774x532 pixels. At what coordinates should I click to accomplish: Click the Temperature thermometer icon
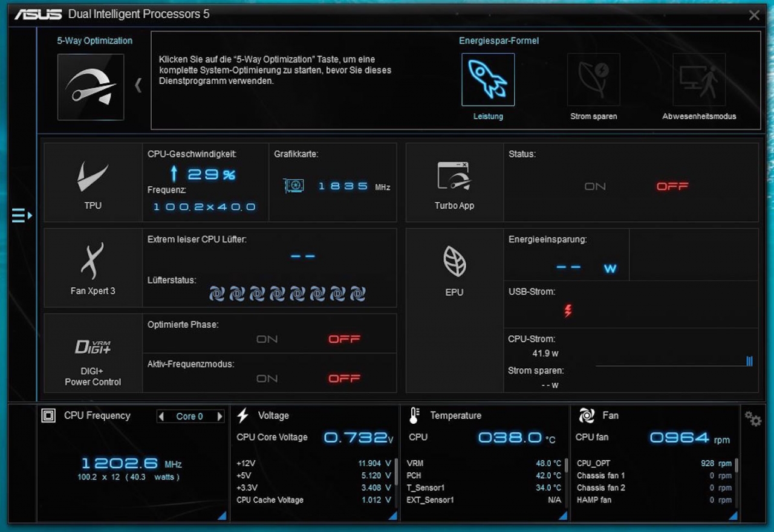point(414,415)
